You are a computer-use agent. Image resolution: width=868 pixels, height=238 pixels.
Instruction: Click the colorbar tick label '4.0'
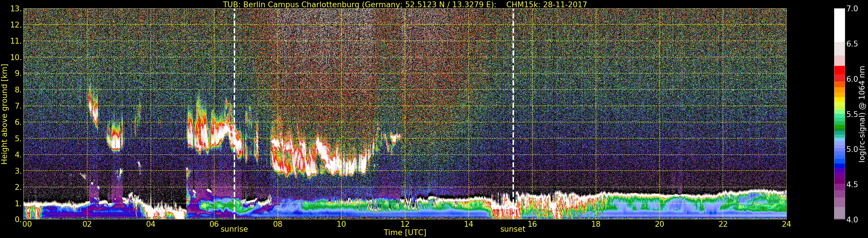852,219
